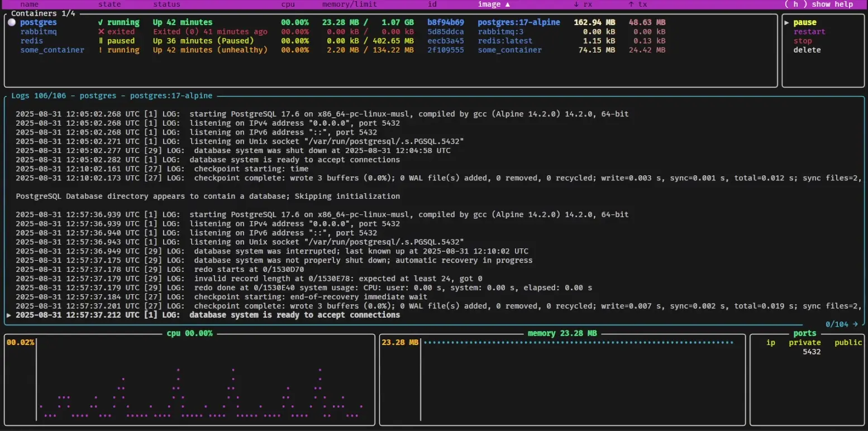Click status Exited (0) 41 minutes ago
This screenshot has height=431, width=868.
point(210,32)
